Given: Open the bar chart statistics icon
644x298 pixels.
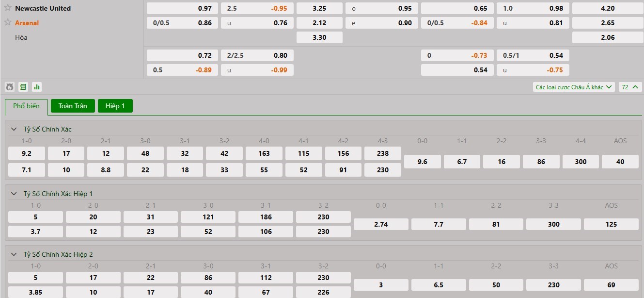Looking at the screenshot, I should pos(37,87).
